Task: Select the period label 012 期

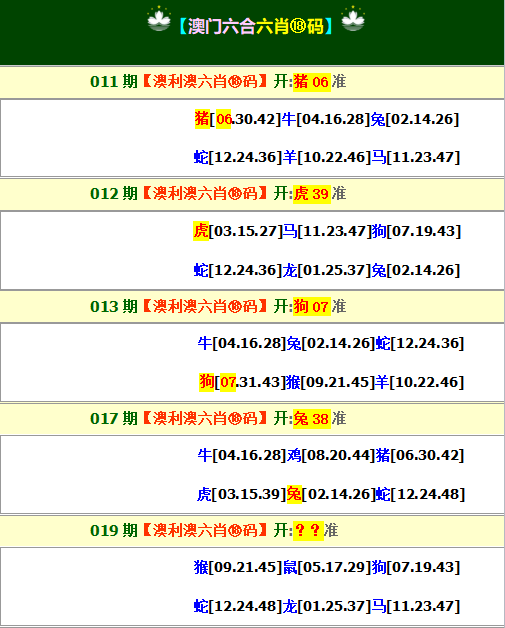Action: pos(114,193)
